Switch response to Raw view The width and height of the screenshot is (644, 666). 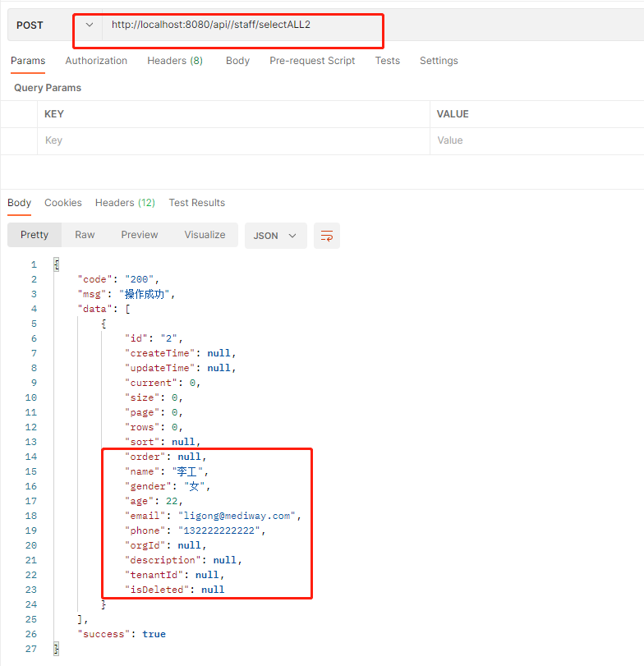(x=85, y=235)
